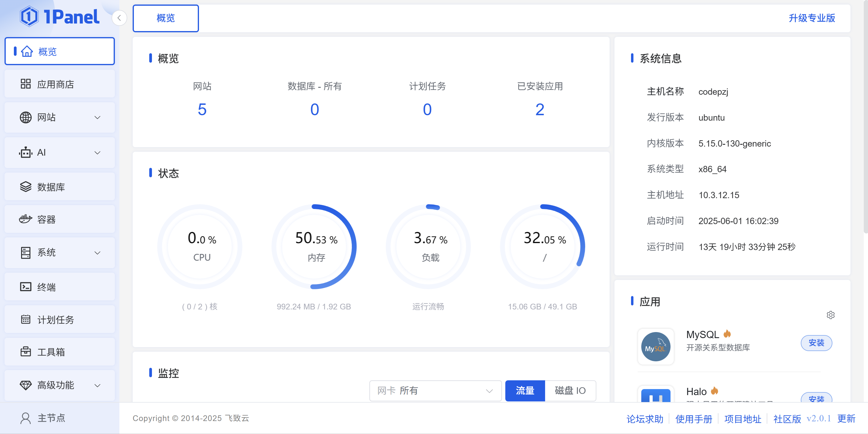The width and height of the screenshot is (868, 434).
Task: Click kernel version 5.15.0-130-generic
Action: [x=734, y=144]
